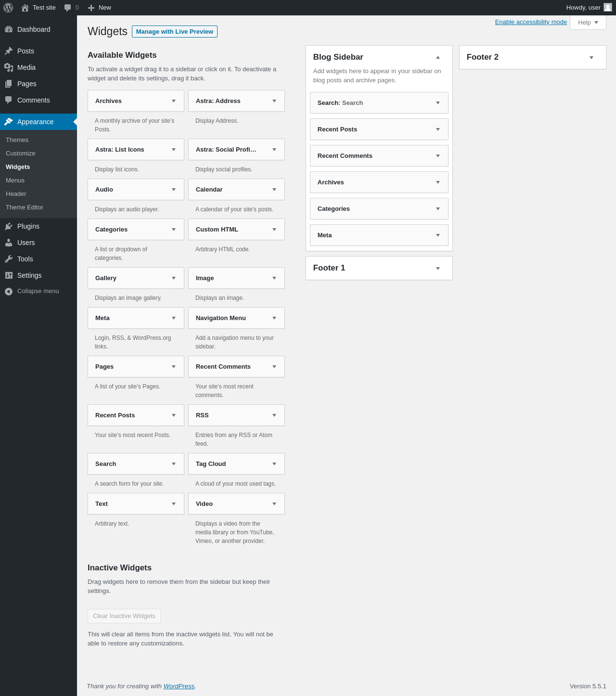Click Enable accessibility mode link
616x696 pixels.
click(x=531, y=22)
